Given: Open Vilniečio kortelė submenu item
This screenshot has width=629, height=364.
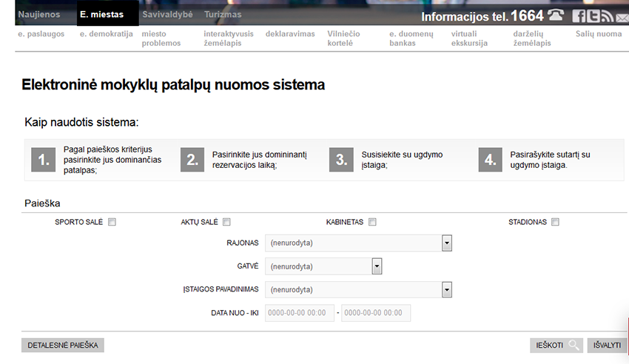Looking at the screenshot, I should [x=344, y=38].
